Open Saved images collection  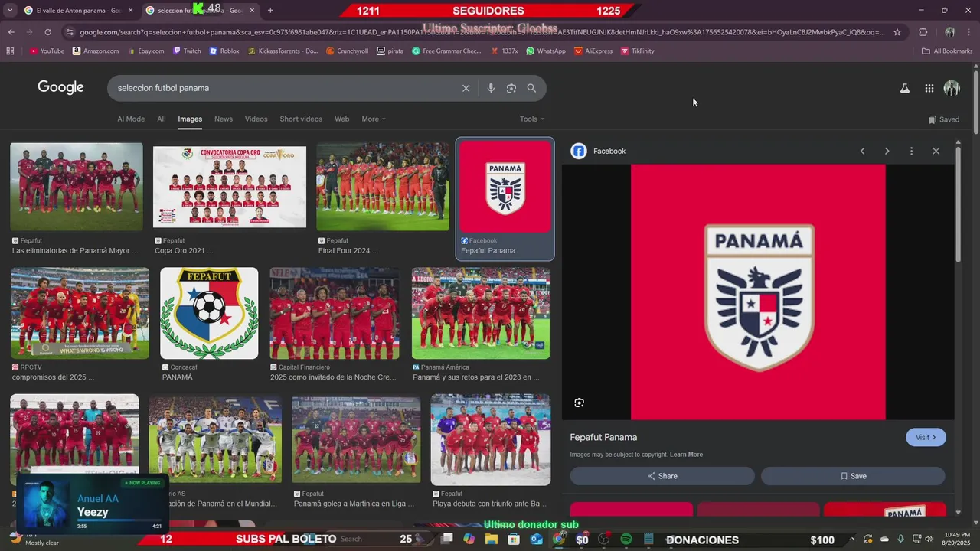[944, 119]
